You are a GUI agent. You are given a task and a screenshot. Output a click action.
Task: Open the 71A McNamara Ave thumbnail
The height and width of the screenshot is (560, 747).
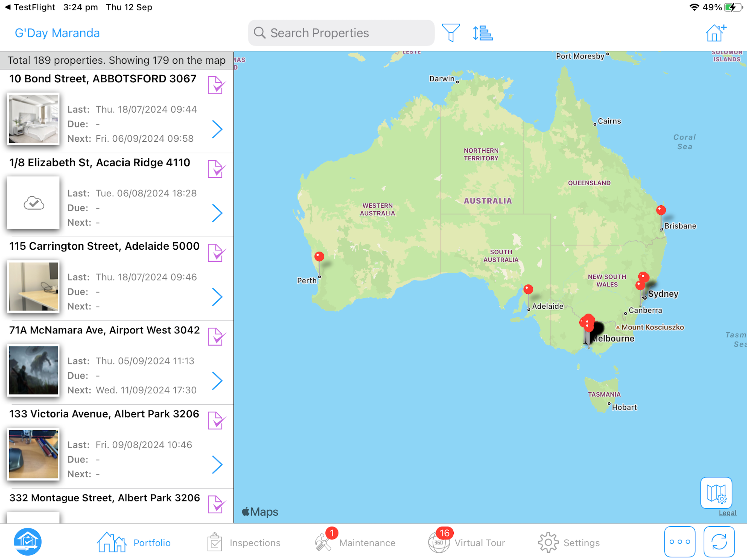pyautogui.click(x=33, y=370)
